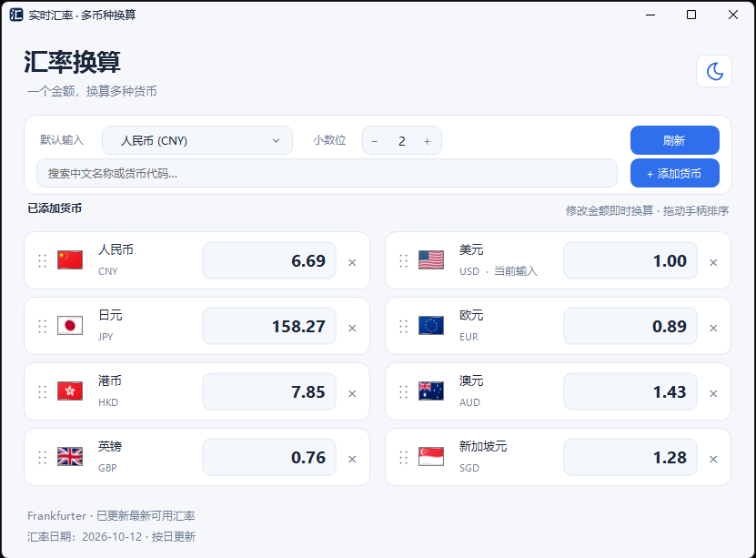Image resolution: width=756 pixels, height=558 pixels.
Task: Remove the 日元 JPY card
Action: 352,328
